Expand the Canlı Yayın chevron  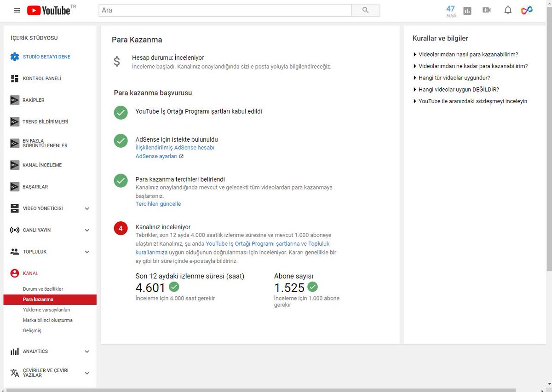[87, 230]
